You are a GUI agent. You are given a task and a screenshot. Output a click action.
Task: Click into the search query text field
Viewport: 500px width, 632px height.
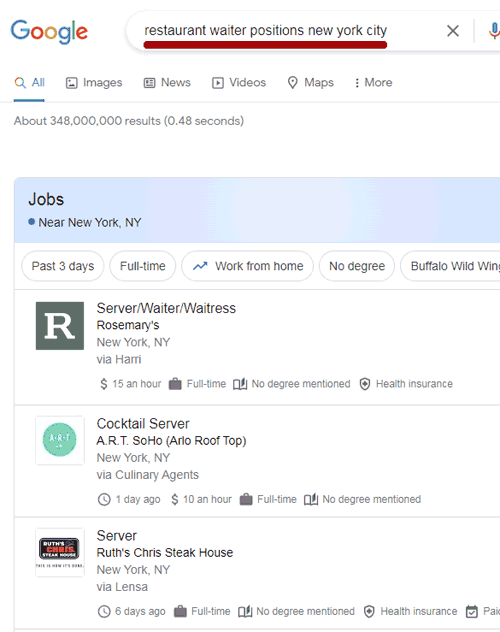[x=266, y=30]
